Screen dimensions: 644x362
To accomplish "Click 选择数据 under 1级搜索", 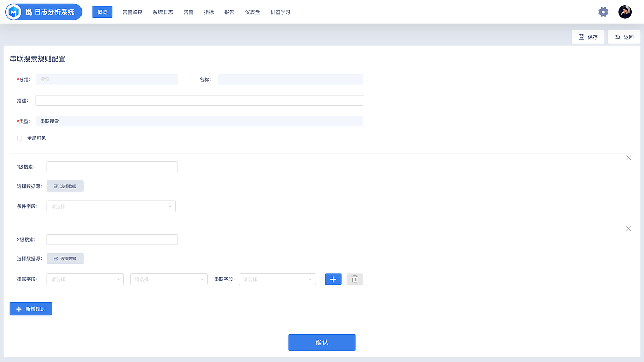I will [x=65, y=186].
